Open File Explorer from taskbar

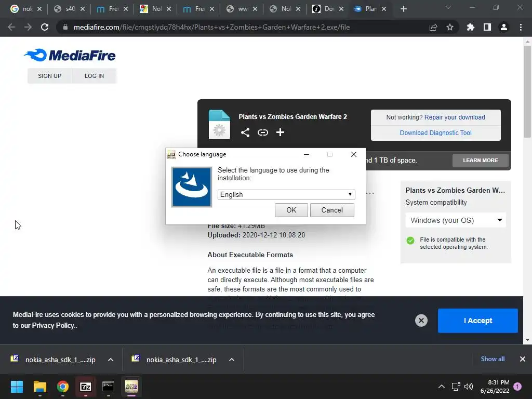[x=39, y=387]
